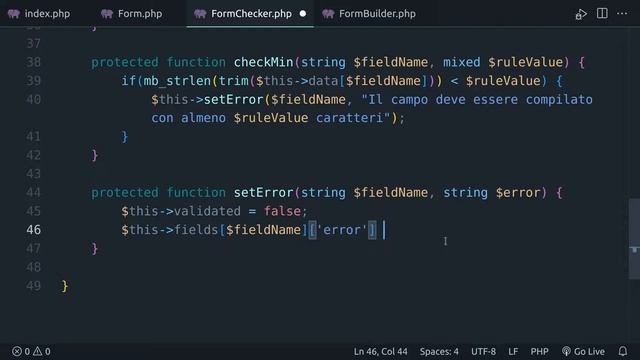
Task: Change file encoding UTF-8
Action: [483, 351]
